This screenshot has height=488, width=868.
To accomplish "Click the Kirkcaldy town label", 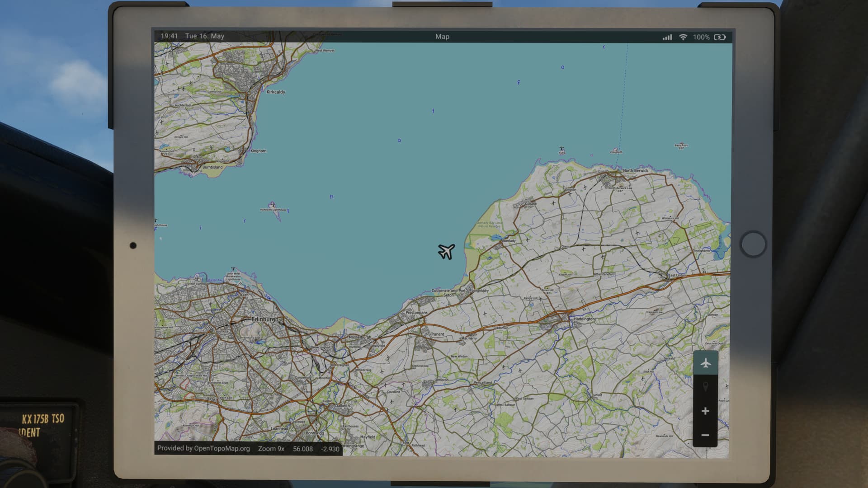I will [x=276, y=92].
